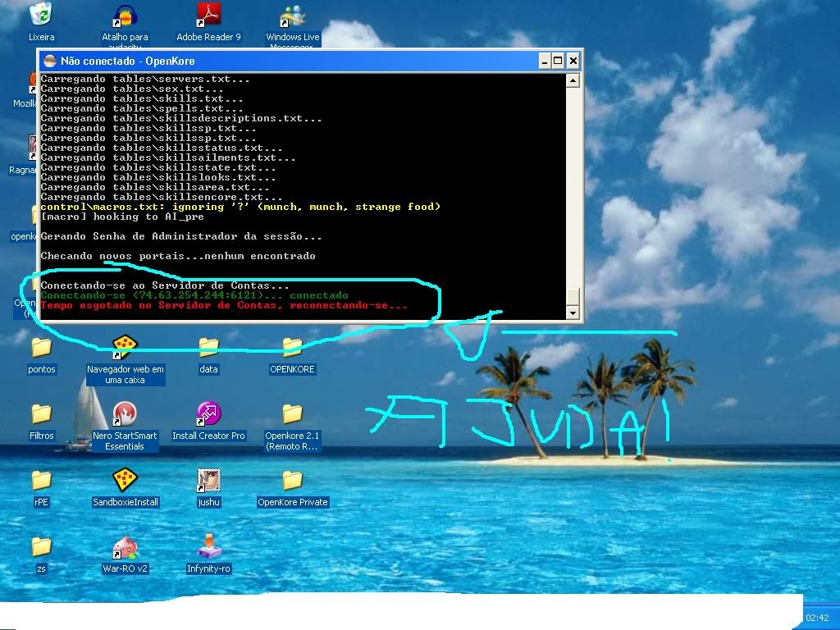
Task: Open the Filtros folder
Action: pos(41,414)
